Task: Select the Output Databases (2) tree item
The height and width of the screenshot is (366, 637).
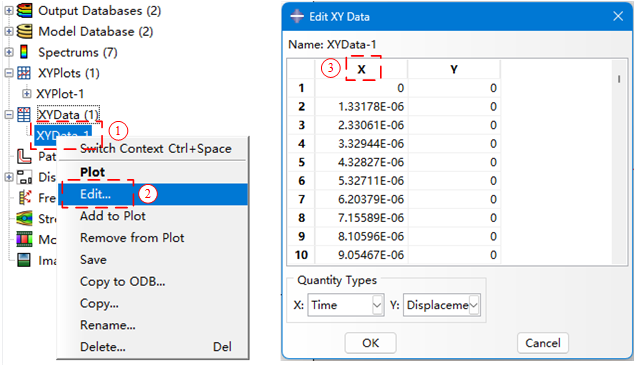Action: pos(100,11)
